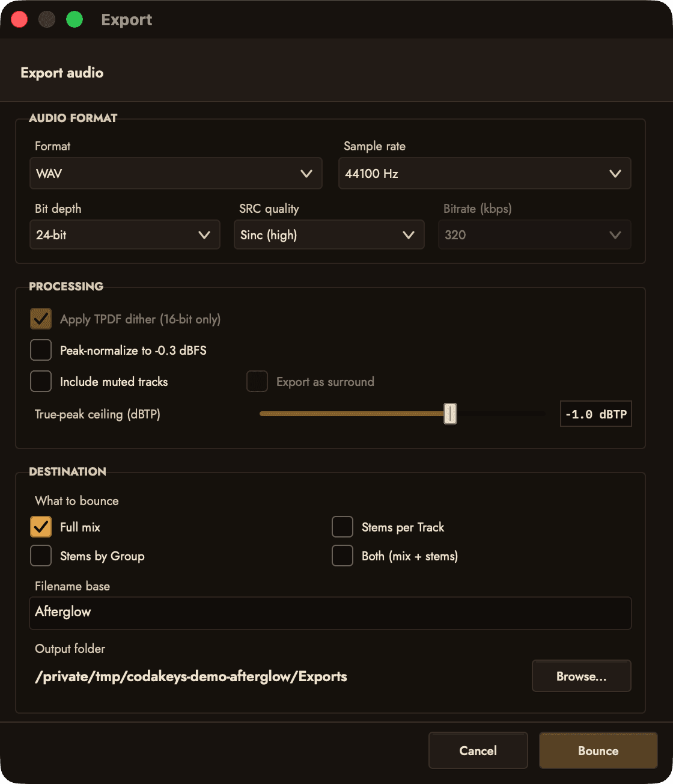Screen dimensions: 673x784
Task: Click the Filename base field containing Afterglow
Action: [x=330, y=613]
